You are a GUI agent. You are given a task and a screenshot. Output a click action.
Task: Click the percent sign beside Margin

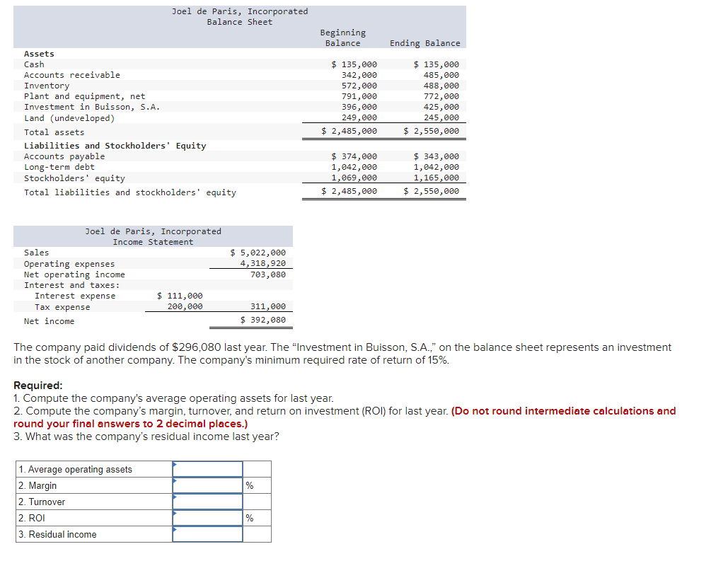[x=250, y=486]
